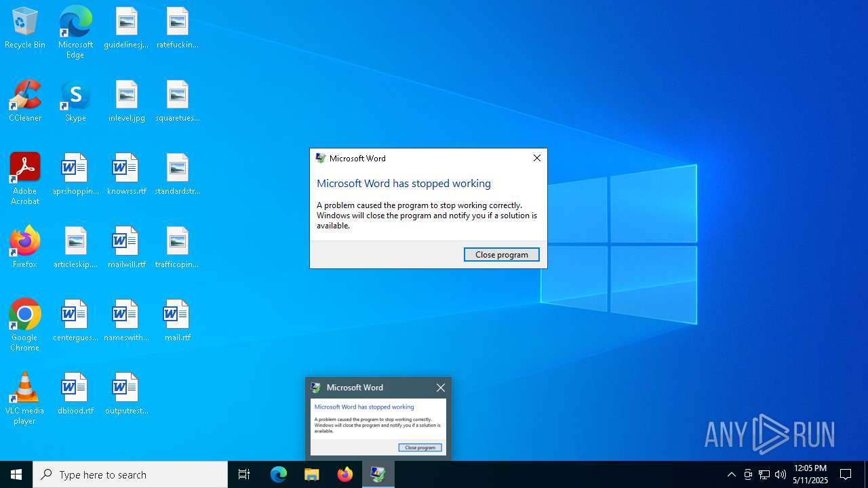Select the guidelinesj... image file
Image resolution: width=868 pixels, height=488 pixels.
126,28
